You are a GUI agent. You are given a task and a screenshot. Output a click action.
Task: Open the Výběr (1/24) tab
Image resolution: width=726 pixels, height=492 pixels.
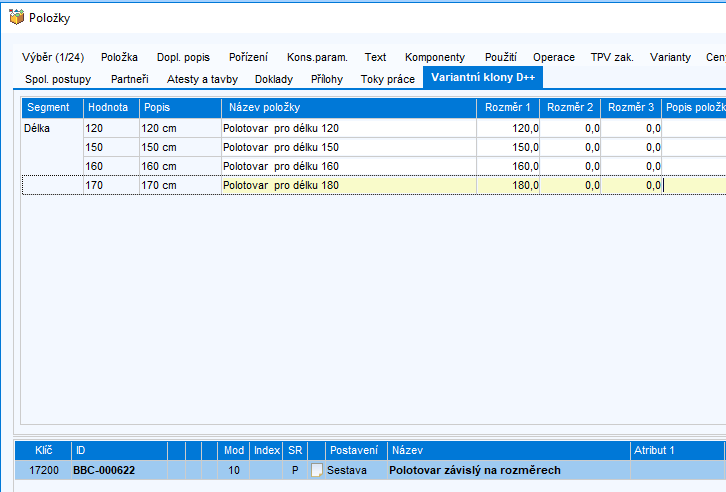click(52, 57)
